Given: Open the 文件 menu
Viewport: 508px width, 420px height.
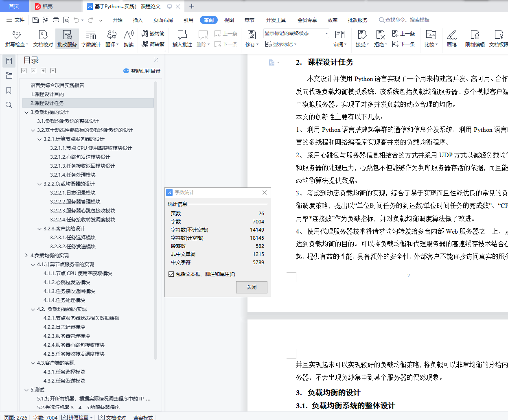Looking at the screenshot, I should (x=15, y=20).
